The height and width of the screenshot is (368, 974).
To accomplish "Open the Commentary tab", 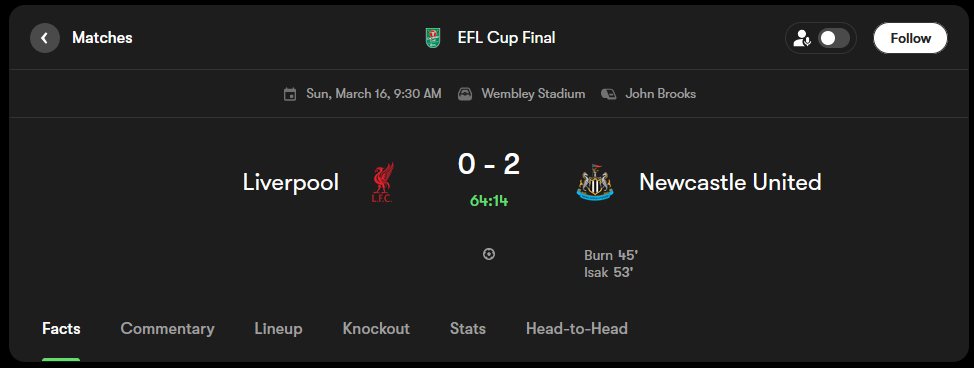I will coord(167,328).
